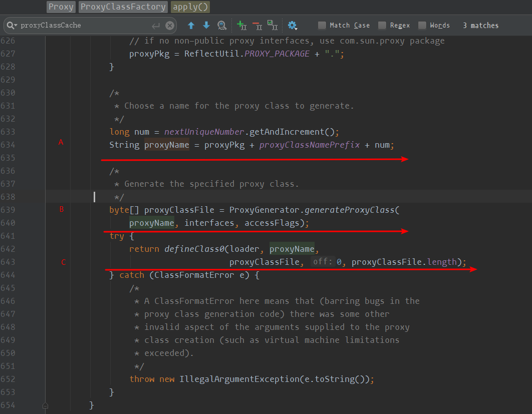Screen dimensions: 532x414
Task: Click getAndIncrement method on line 633
Action: 287,132
